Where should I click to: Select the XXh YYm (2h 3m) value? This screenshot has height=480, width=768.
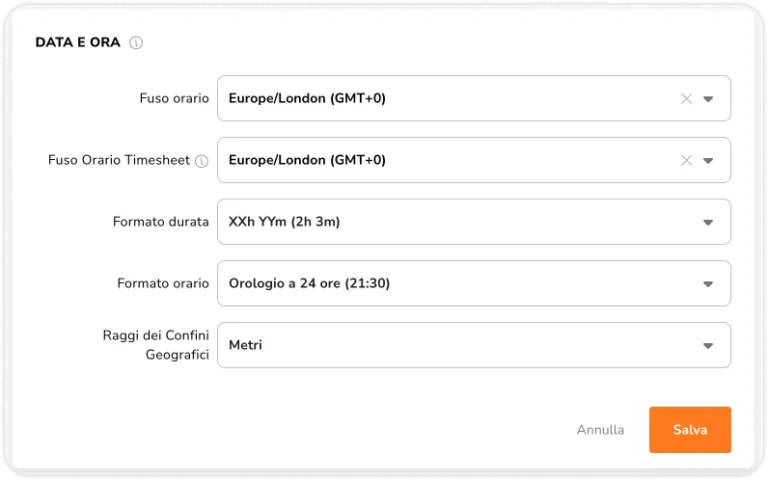pos(284,221)
